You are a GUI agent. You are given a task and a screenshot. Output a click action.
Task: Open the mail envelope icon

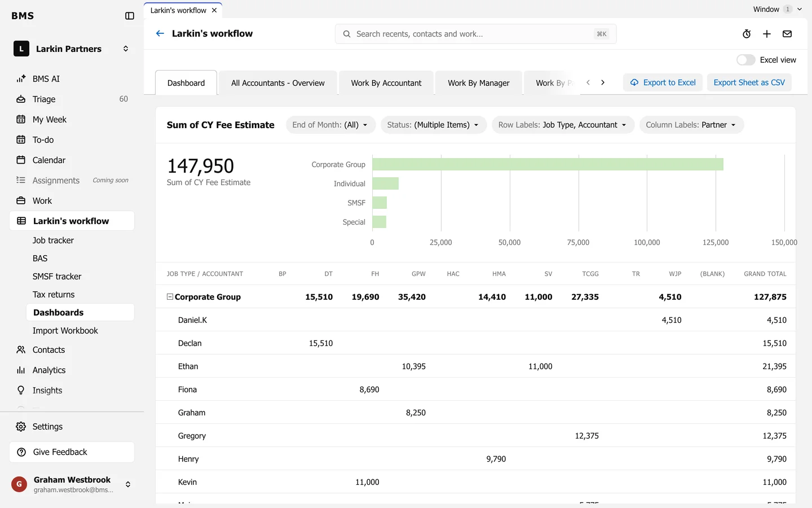pyautogui.click(x=787, y=34)
